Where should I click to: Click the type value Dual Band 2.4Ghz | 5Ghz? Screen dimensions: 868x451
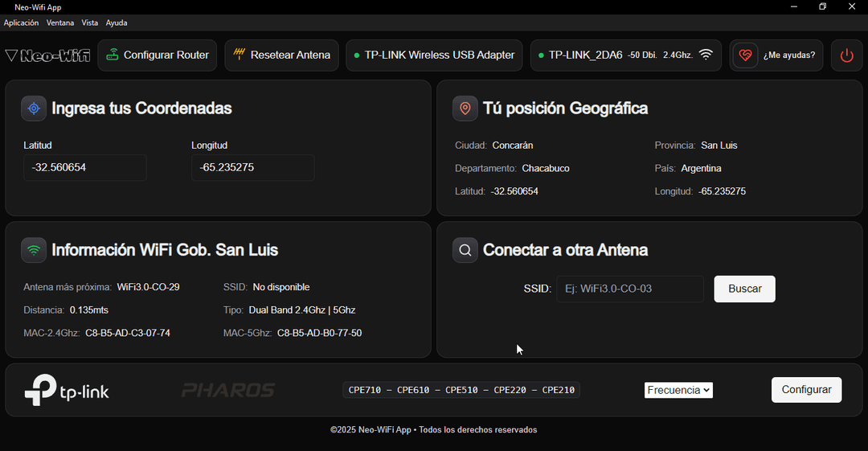click(x=301, y=310)
